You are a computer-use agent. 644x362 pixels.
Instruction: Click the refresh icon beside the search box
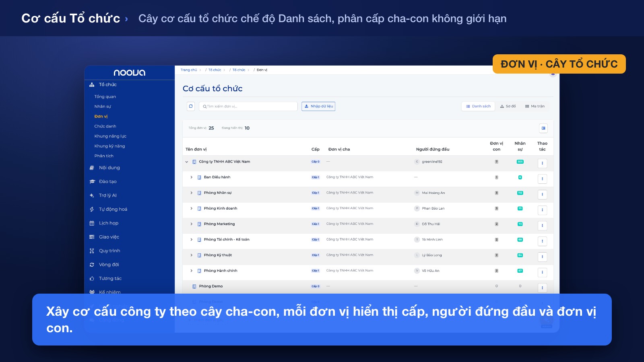(x=191, y=106)
